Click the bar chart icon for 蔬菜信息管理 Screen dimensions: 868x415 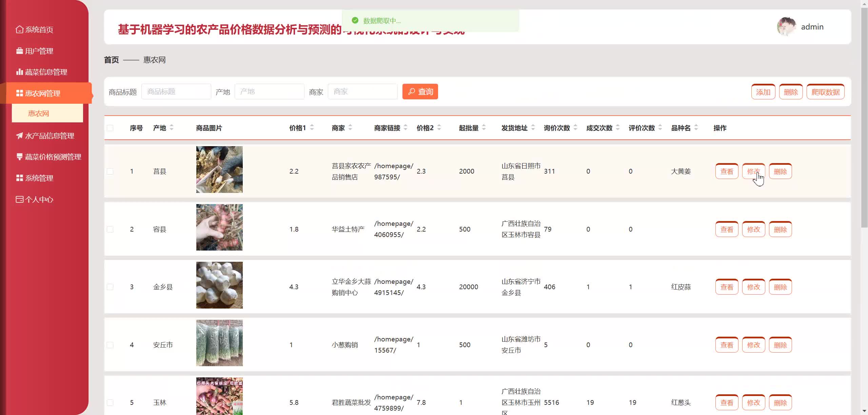pos(19,72)
